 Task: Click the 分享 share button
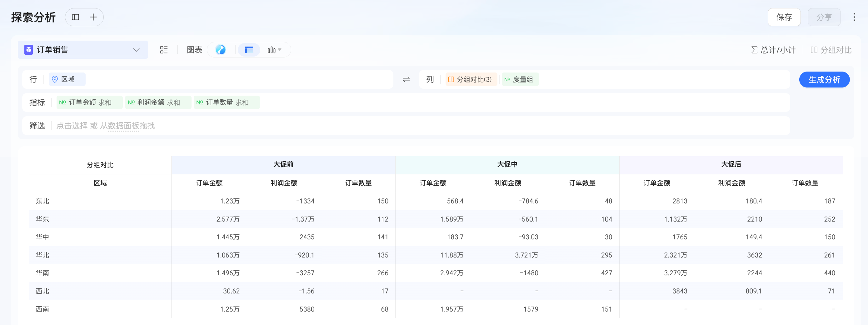point(824,17)
